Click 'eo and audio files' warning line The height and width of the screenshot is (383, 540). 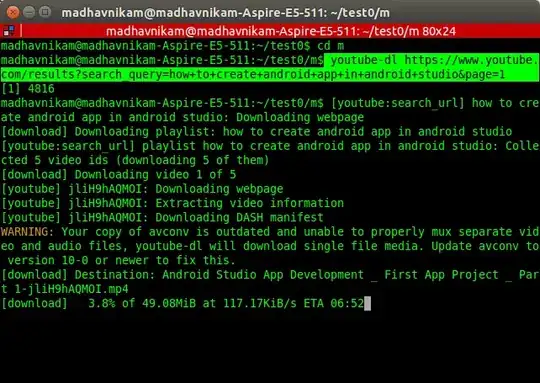(x=270, y=246)
